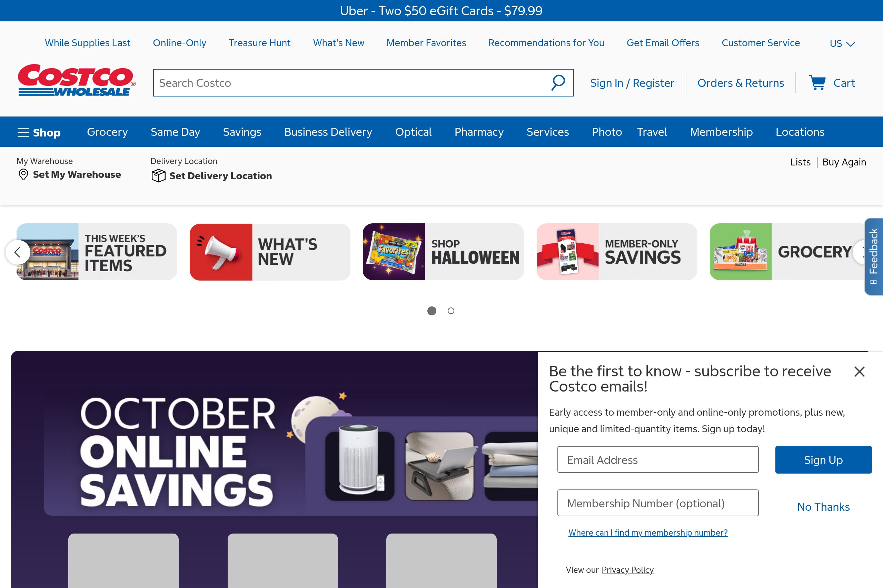883x588 pixels.
Task: Go to Pharmacy section
Action: [x=479, y=132]
